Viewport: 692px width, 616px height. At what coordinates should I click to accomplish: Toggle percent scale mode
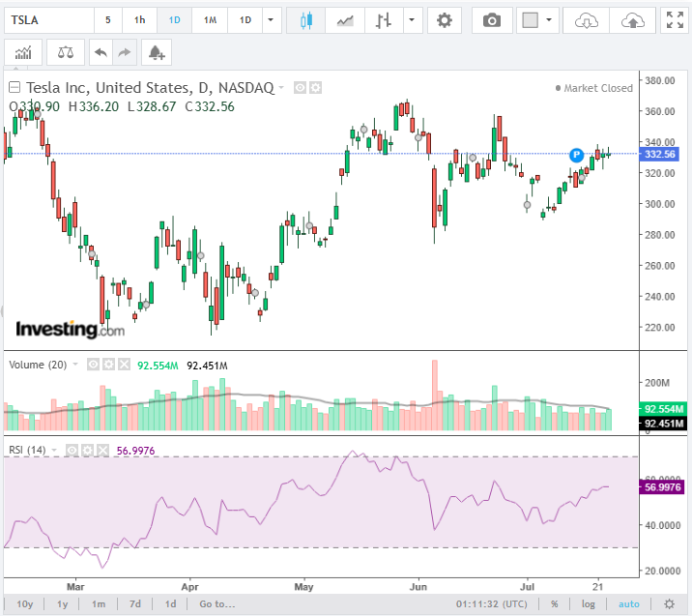pyautogui.click(x=555, y=603)
